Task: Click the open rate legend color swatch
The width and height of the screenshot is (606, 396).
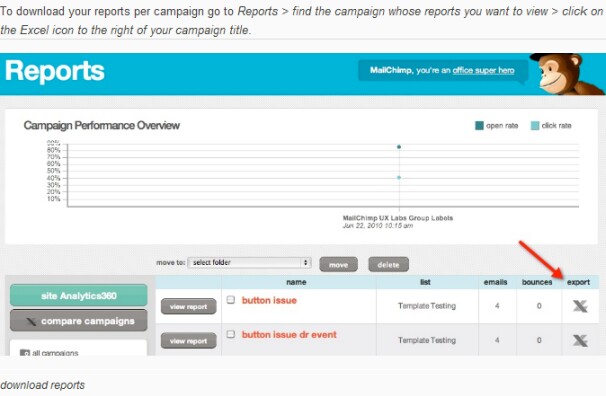Action: tap(479, 126)
